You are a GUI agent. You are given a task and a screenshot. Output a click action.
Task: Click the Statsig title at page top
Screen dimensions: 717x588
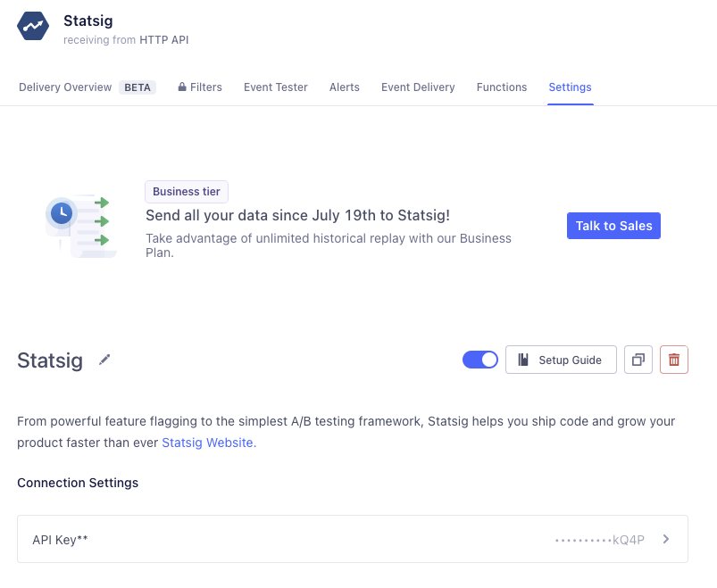coord(88,21)
